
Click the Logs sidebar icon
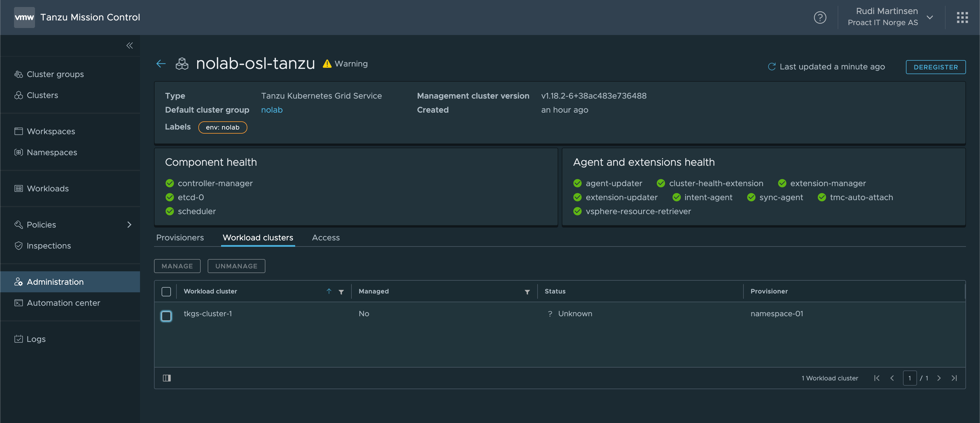(19, 339)
